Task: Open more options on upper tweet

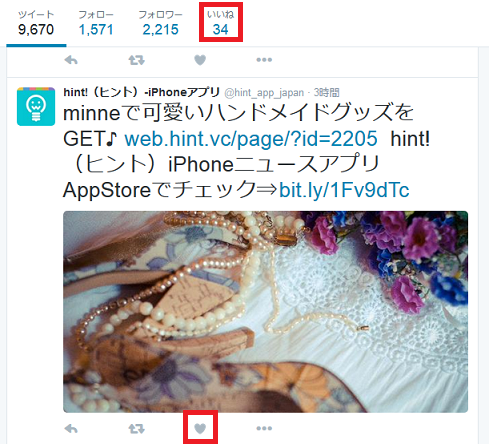Action: (264, 60)
